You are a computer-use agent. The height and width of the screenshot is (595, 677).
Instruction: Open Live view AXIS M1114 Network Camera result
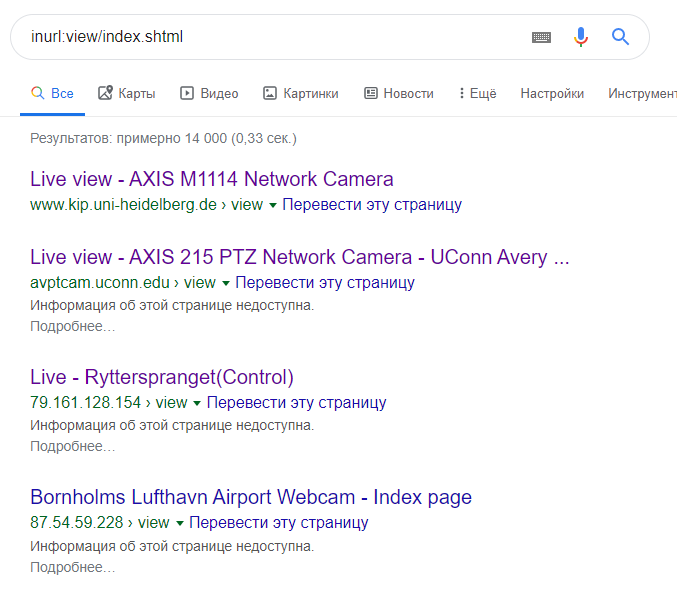click(212, 179)
